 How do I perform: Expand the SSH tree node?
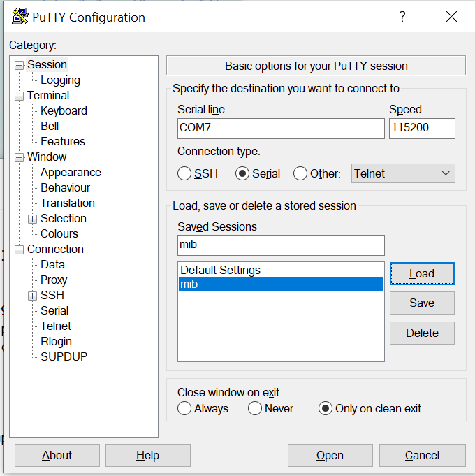[x=32, y=296]
